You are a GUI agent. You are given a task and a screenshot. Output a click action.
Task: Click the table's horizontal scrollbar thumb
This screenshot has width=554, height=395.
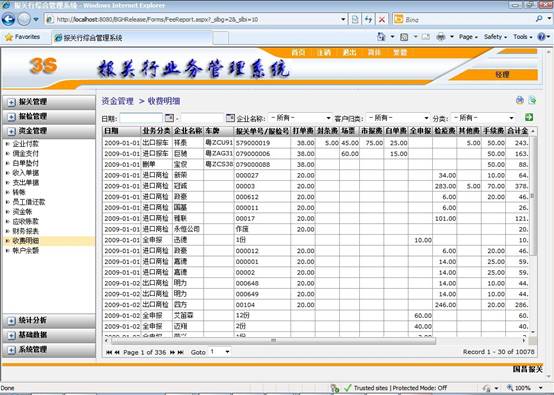(x=273, y=340)
